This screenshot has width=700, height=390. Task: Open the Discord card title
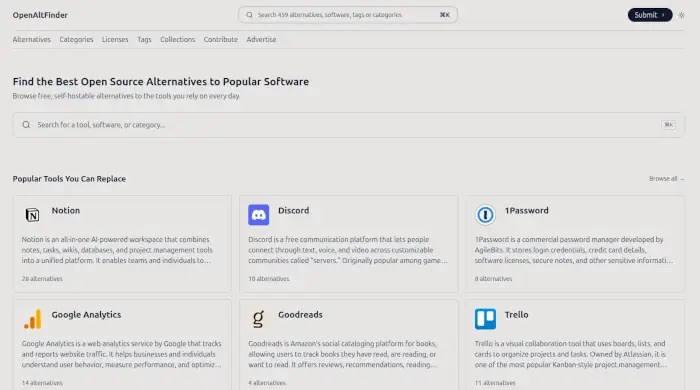293,211
